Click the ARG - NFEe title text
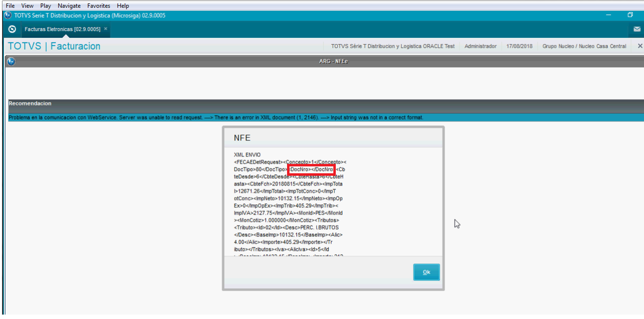The height and width of the screenshot is (319, 644). 333,62
